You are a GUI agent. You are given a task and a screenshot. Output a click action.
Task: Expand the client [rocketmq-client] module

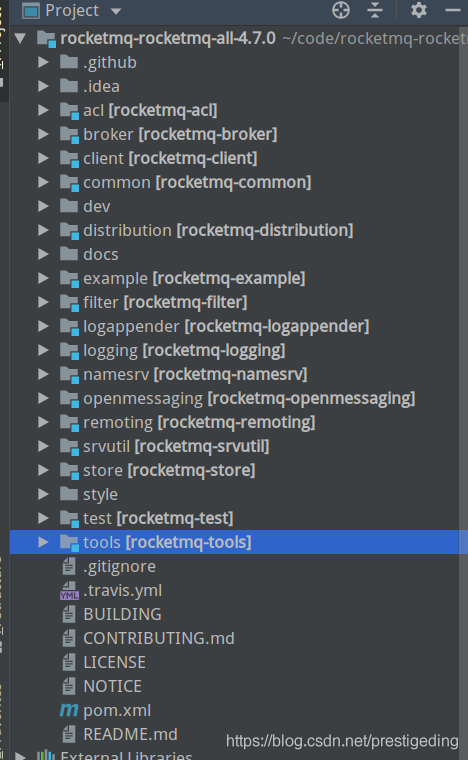[44, 158]
